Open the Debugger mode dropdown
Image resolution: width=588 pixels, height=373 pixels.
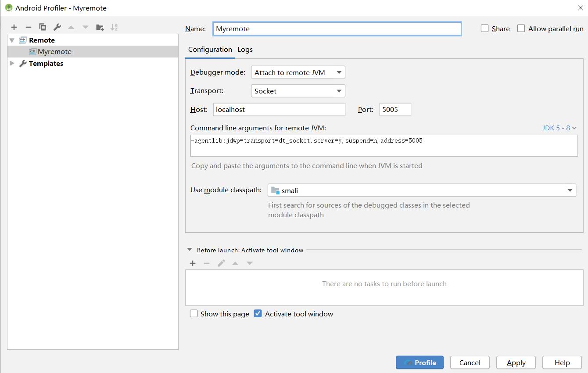[298, 72]
